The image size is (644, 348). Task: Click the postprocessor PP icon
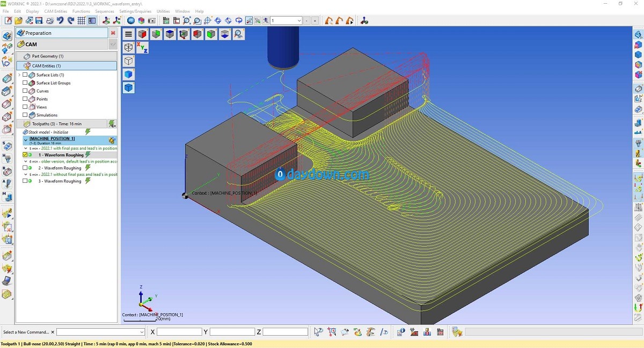[364, 21]
